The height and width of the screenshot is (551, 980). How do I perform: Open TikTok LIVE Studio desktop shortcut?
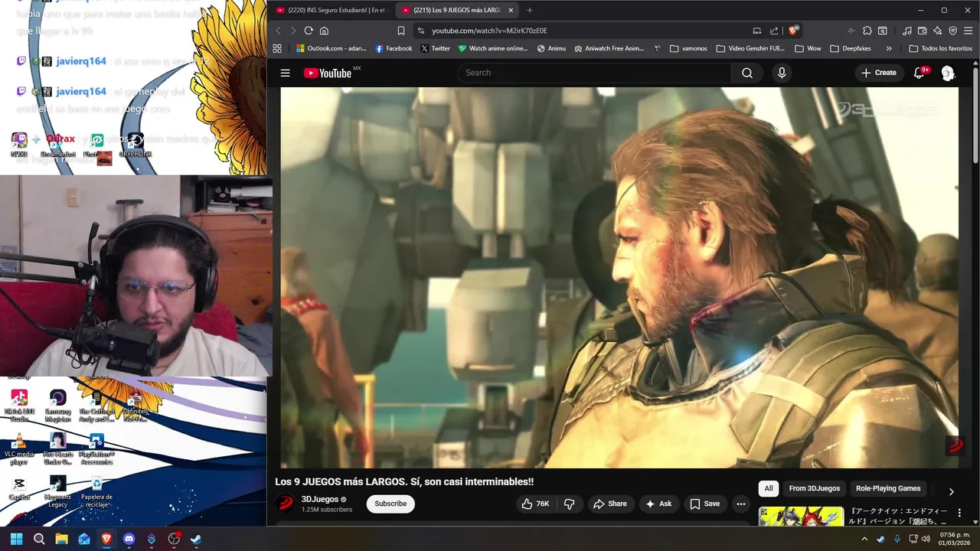point(19,406)
